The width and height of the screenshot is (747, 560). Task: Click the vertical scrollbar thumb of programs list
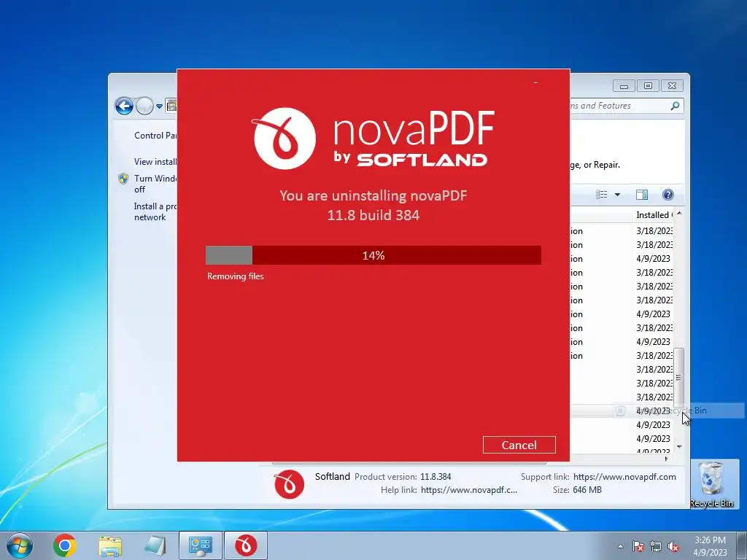click(x=679, y=377)
